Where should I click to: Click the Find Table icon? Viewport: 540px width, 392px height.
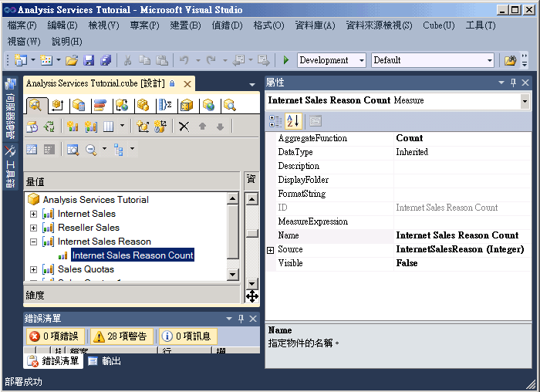[x=73, y=150]
